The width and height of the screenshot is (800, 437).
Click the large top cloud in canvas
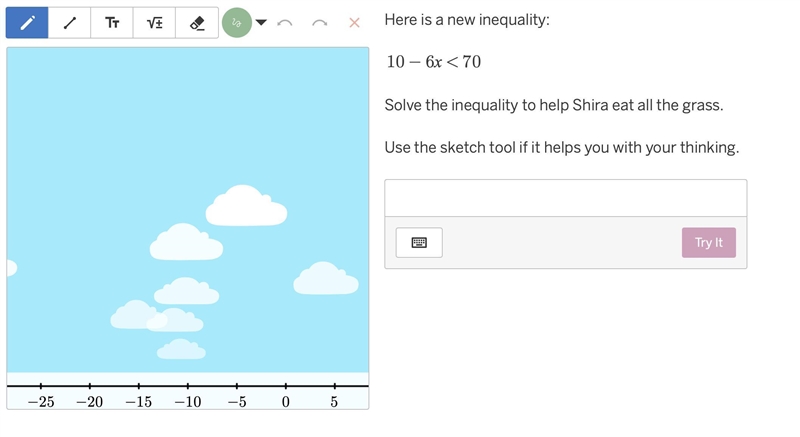246,205
